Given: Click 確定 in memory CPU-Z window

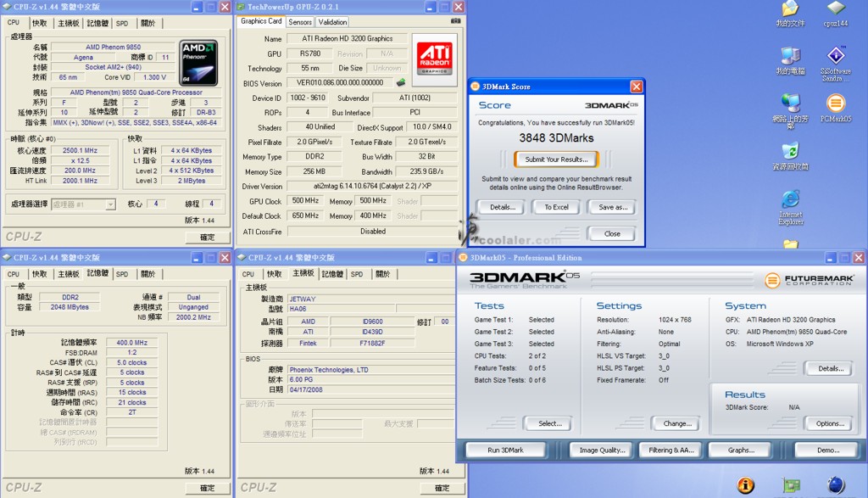Looking at the screenshot, I should 208,488.
